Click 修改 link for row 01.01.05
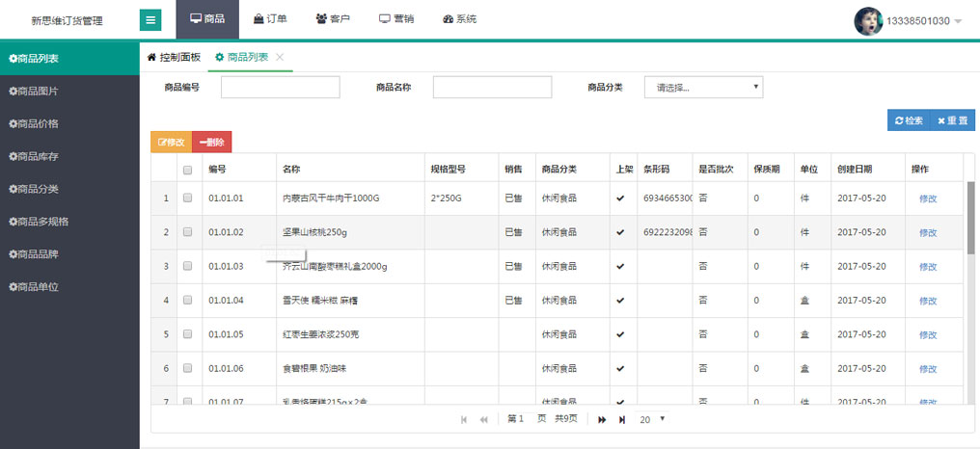 [x=928, y=334]
